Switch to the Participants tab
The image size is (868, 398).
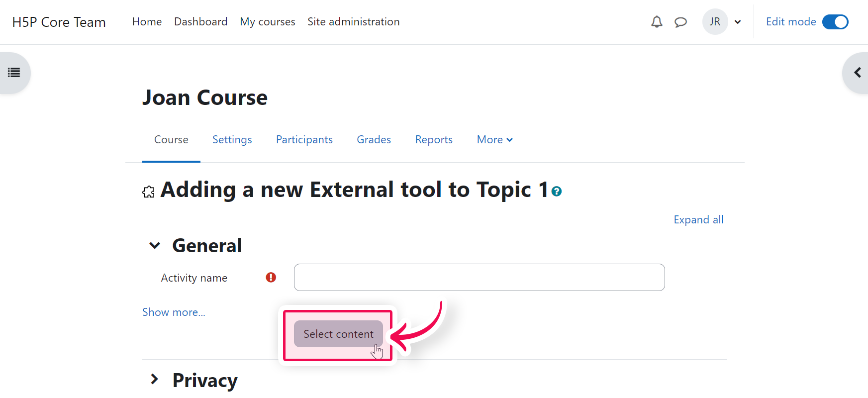(304, 140)
